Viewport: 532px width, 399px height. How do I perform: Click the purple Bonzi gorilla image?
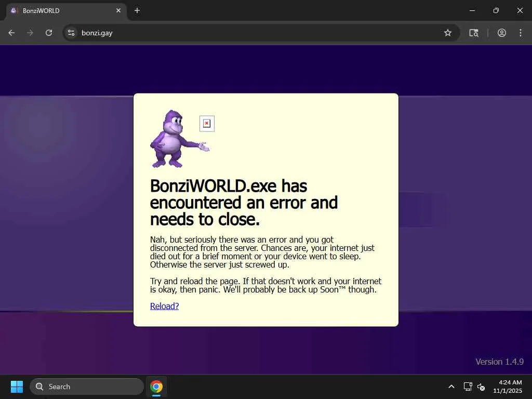(180, 138)
